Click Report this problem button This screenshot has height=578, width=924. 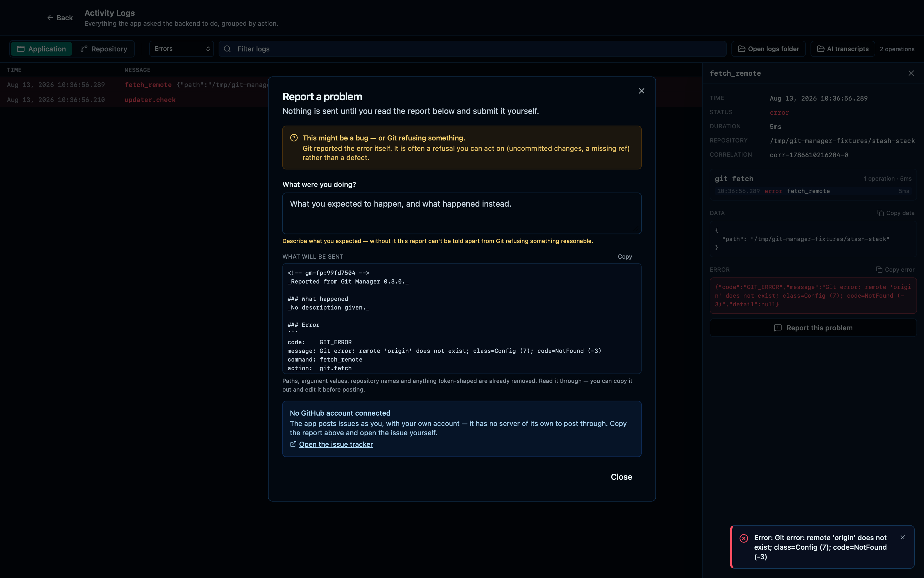click(x=813, y=328)
